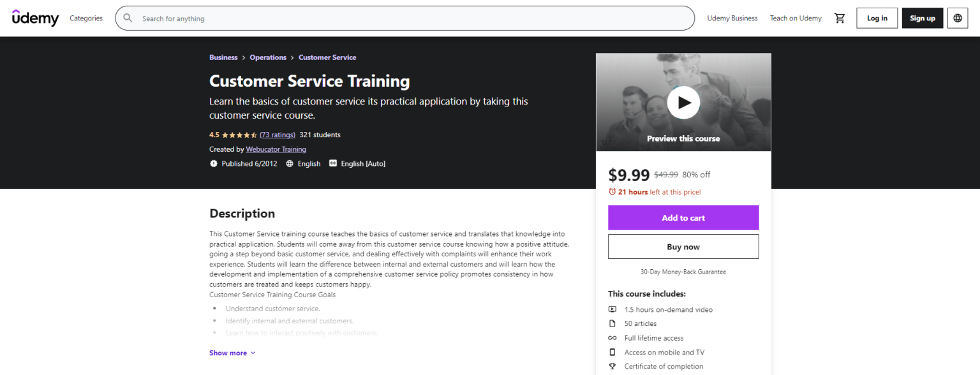Click the articles document icon
This screenshot has width=980, height=375.
tap(613, 323)
